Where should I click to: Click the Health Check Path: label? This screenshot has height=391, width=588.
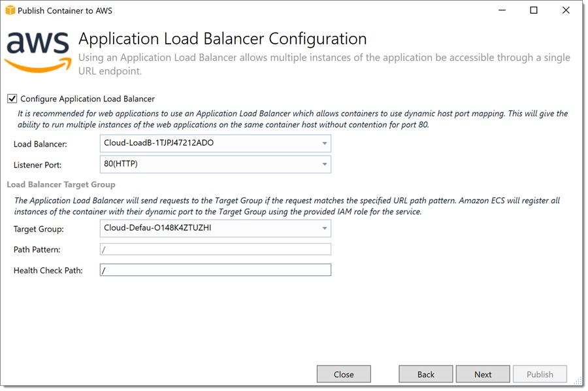(48, 271)
